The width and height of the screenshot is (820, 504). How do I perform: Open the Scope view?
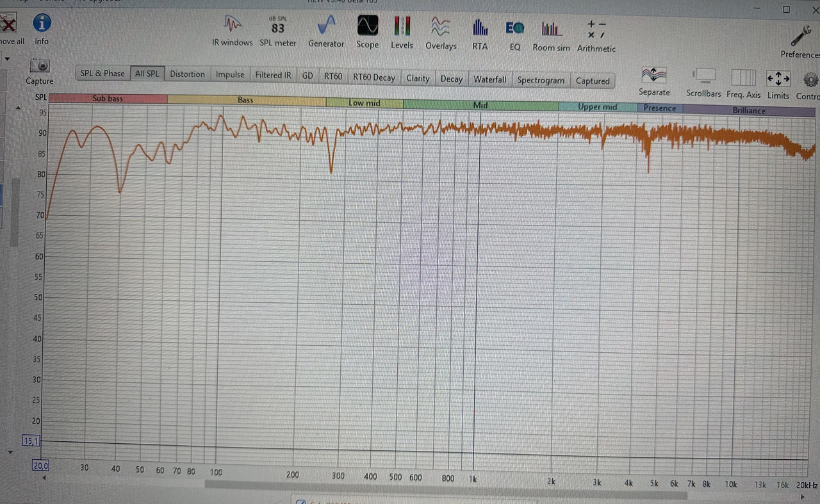click(367, 32)
